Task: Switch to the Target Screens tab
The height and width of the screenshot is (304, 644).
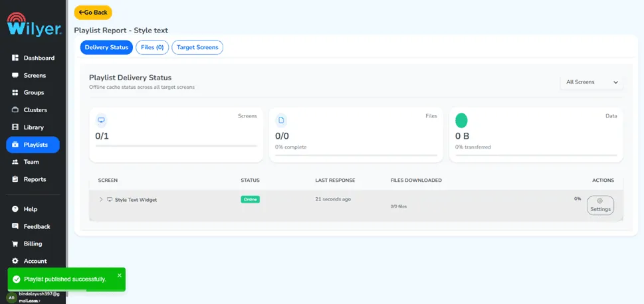Action: click(197, 48)
